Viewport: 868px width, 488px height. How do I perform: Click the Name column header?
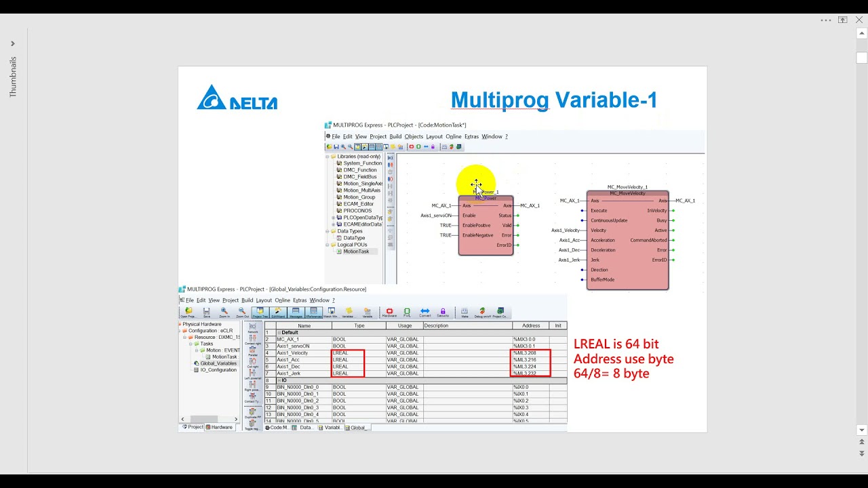tap(304, 325)
